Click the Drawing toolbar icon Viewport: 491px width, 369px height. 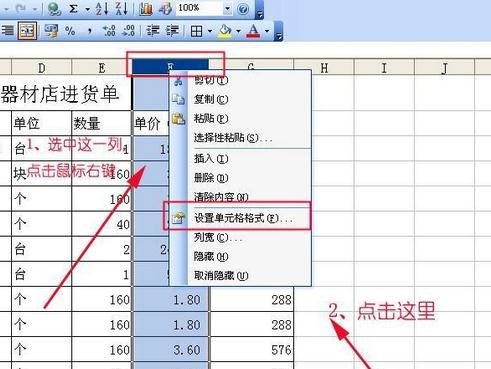pos(165,9)
